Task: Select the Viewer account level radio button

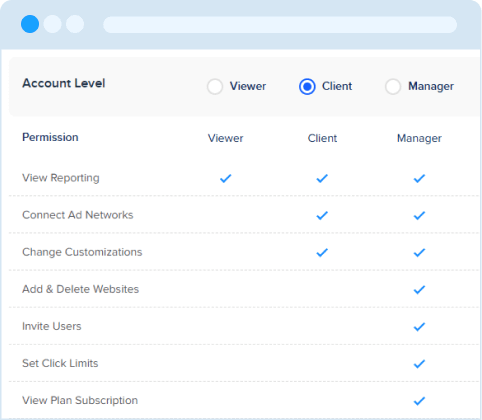Action: pyautogui.click(x=215, y=87)
